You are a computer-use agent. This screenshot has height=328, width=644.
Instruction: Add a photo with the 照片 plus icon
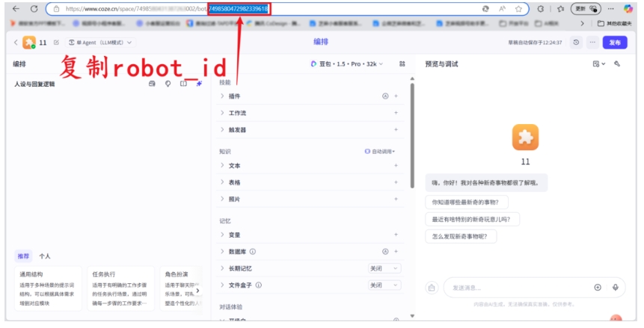(396, 199)
